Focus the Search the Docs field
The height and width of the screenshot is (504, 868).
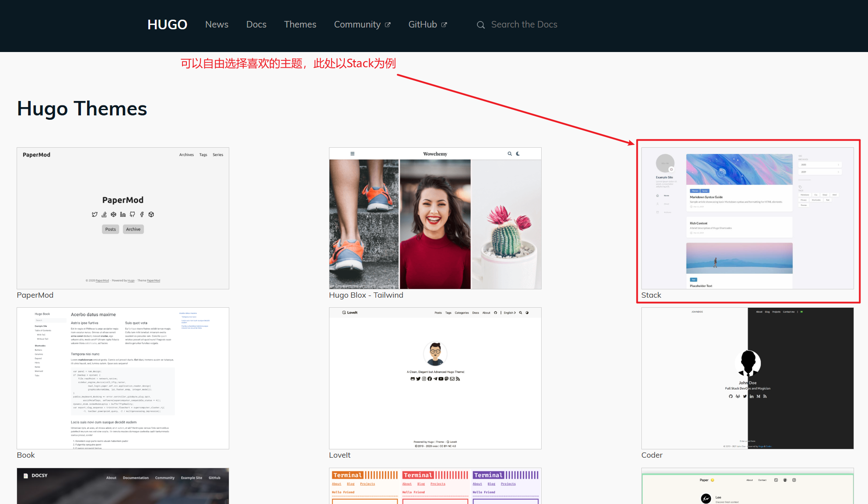pyautogui.click(x=524, y=24)
